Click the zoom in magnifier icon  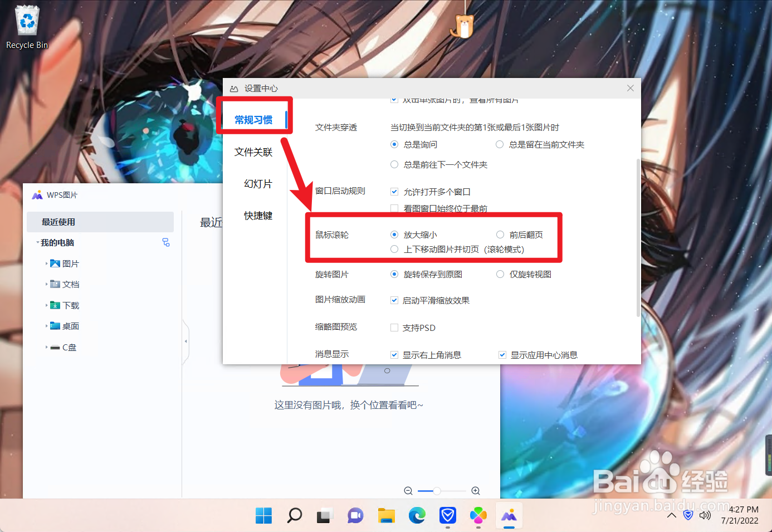click(x=476, y=491)
